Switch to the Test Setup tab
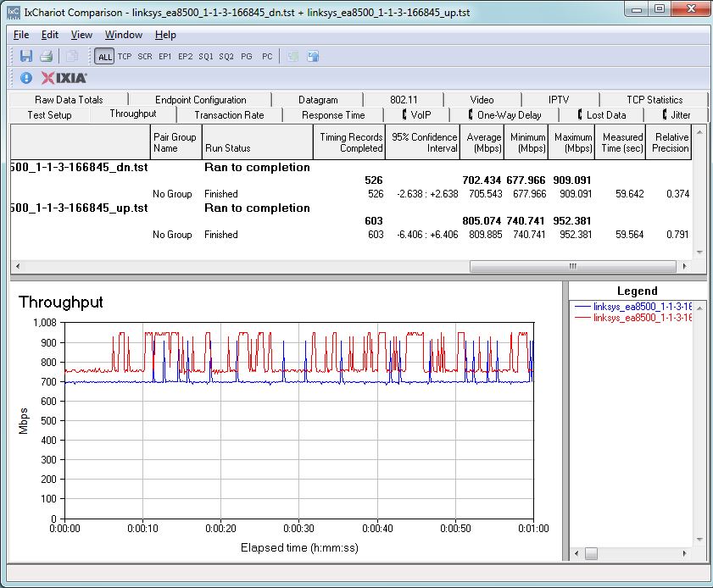Viewport: 713px width, 588px height. click(x=49, y=115)
